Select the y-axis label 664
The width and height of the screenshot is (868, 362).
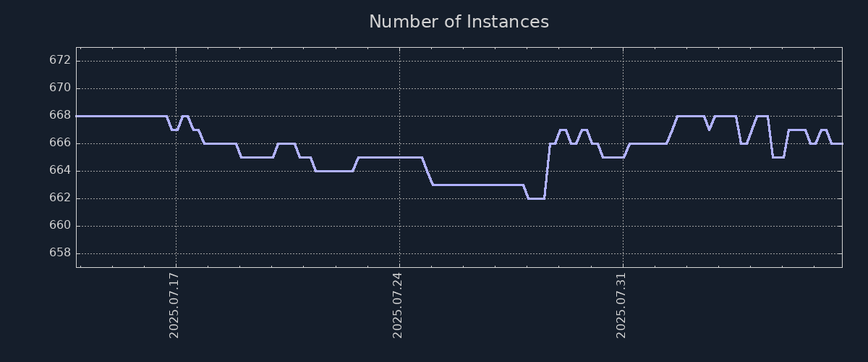(x=60, y=170)
